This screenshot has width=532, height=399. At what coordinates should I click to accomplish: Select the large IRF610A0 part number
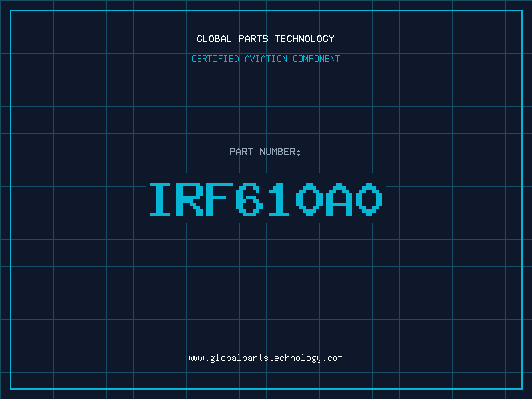click(265, 199)
